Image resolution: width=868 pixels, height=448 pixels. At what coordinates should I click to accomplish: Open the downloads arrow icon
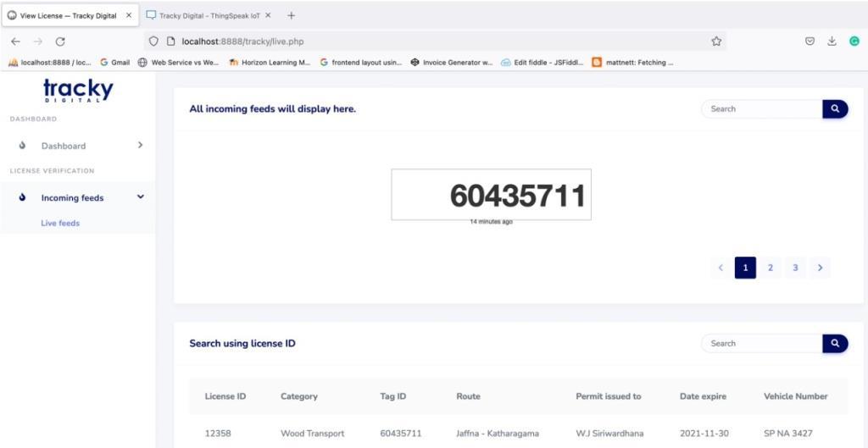(832, 41)
